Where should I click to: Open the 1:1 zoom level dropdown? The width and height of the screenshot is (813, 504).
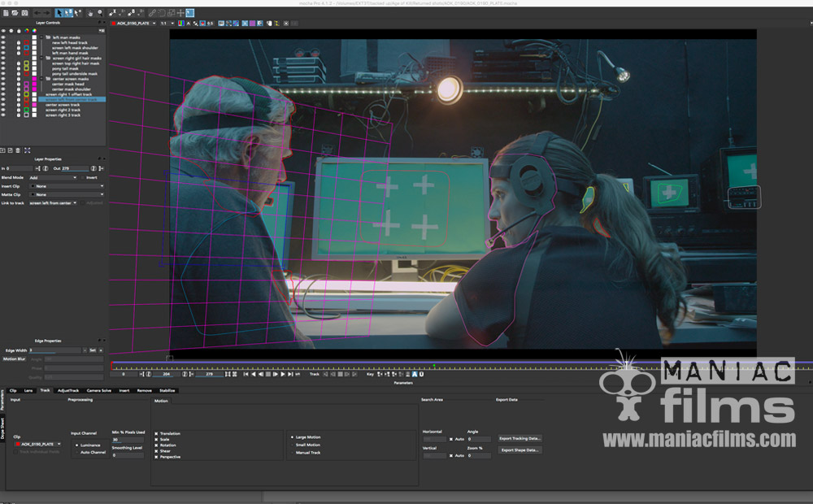[167, 24]
